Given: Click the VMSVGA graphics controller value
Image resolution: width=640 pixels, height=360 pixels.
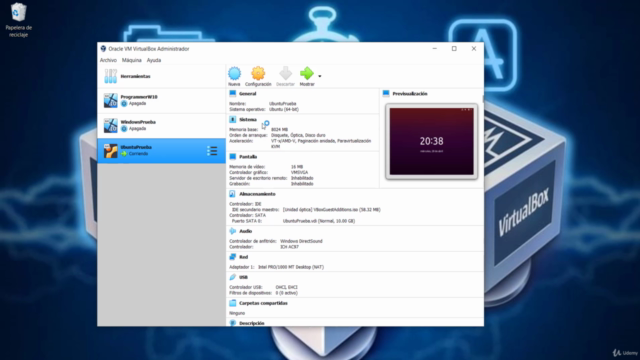Looking at the screenshot, I should [299, 172].
